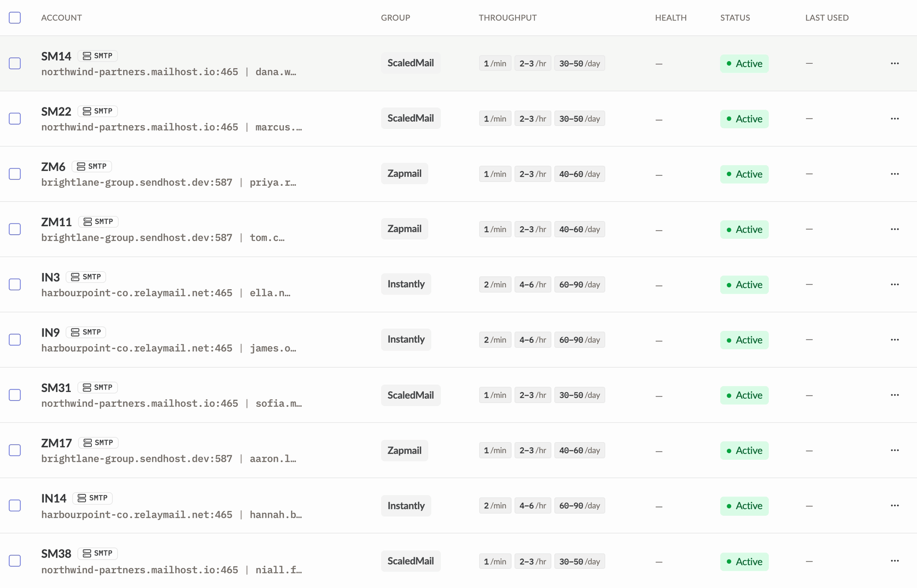This screenshot has height=588, width=917.
Task: Click the SMTP badge next to SM31
Action: click(x=97, y=387)
